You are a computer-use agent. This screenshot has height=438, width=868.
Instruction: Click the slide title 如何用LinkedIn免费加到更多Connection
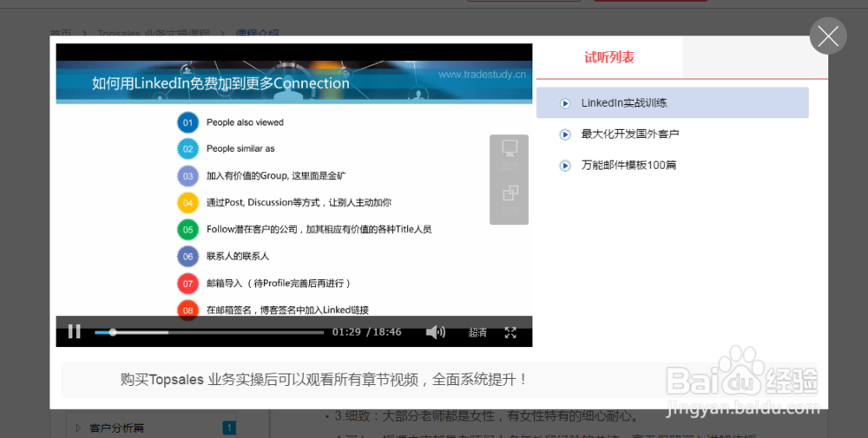click(x=220, y=83)
